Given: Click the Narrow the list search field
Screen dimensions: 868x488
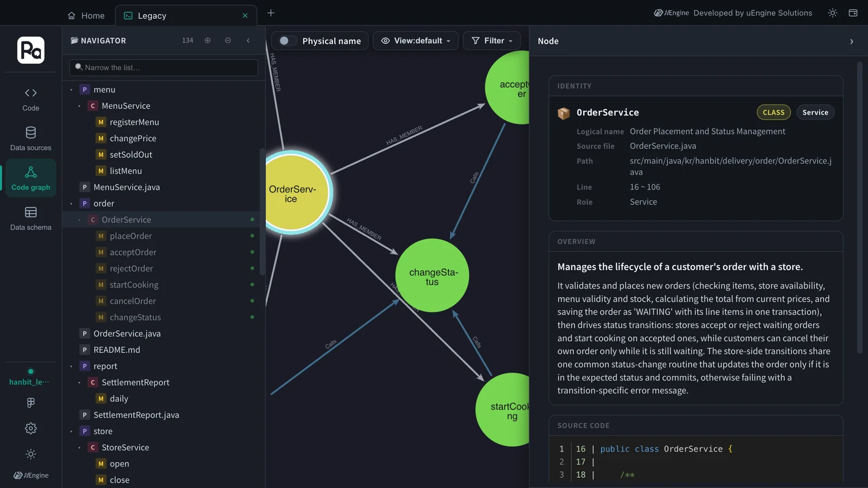Looking at the screenshot, I should (x=164, y=68).
